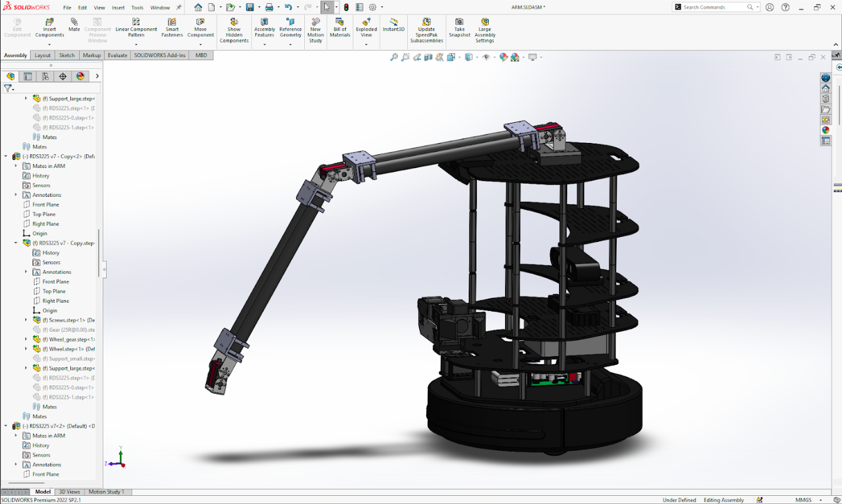The image size is (842, 504).
Task: Open the Exploded View dropdown arrow
Action: [366, 44]
